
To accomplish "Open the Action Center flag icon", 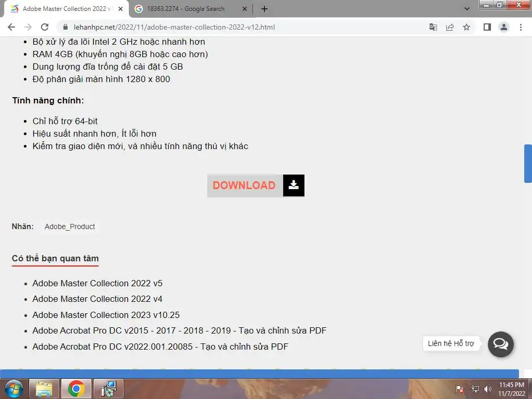I will pyautogui.click(x=460, y=389).
